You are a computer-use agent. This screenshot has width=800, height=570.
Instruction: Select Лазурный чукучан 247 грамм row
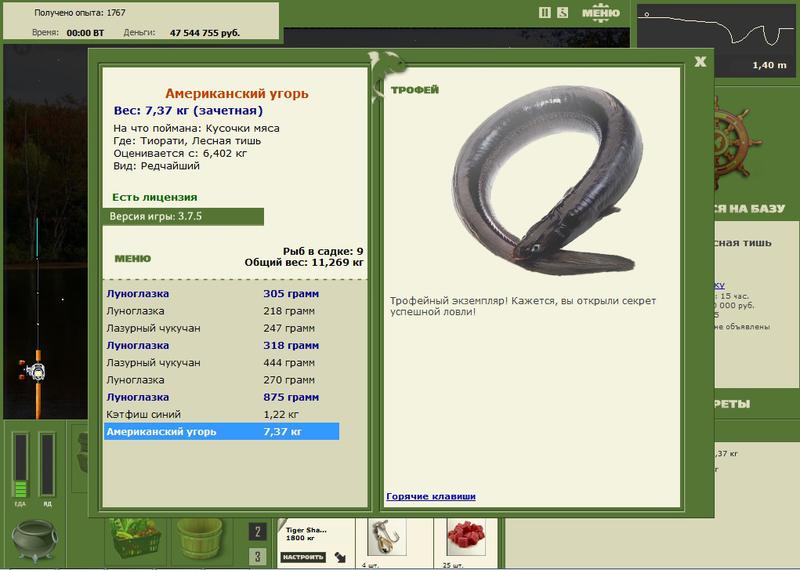[x=221, y=328]
